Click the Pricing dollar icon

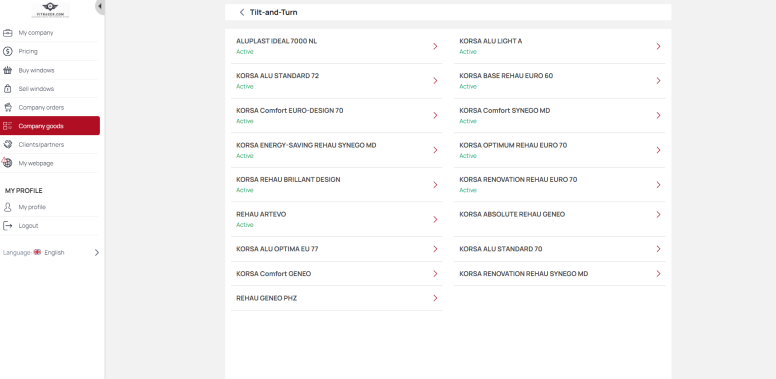click(x=7, y=51)
